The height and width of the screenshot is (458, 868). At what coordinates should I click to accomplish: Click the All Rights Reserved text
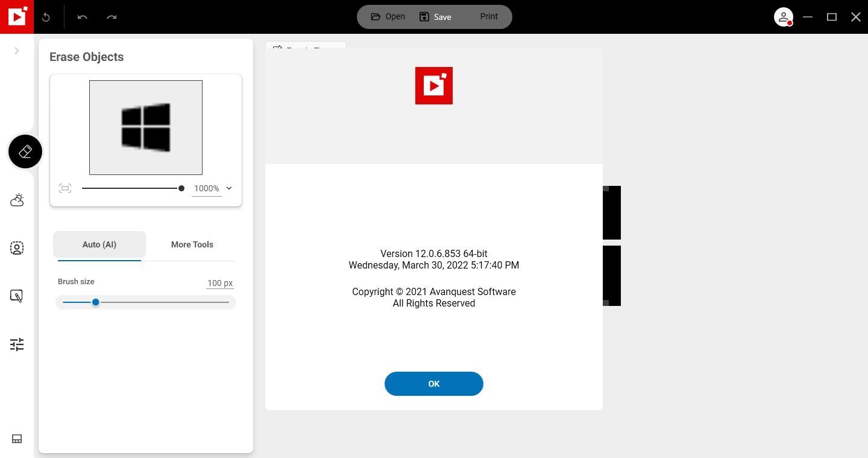434,303
